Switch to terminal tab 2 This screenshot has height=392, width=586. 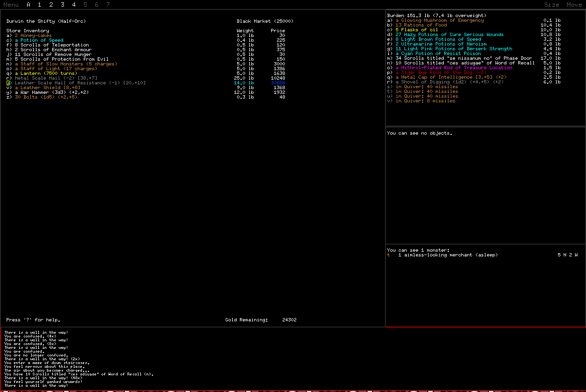[x=51, y=5]
